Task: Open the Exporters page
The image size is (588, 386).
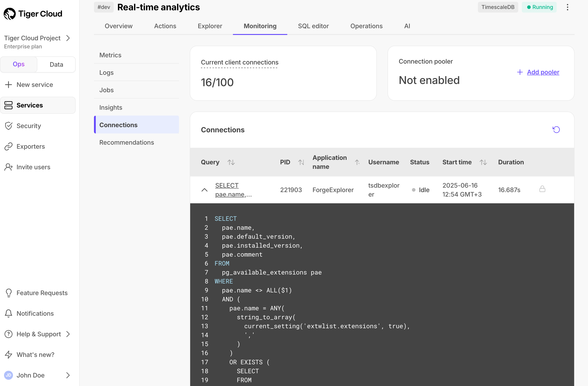Action: tap(38, 146)
